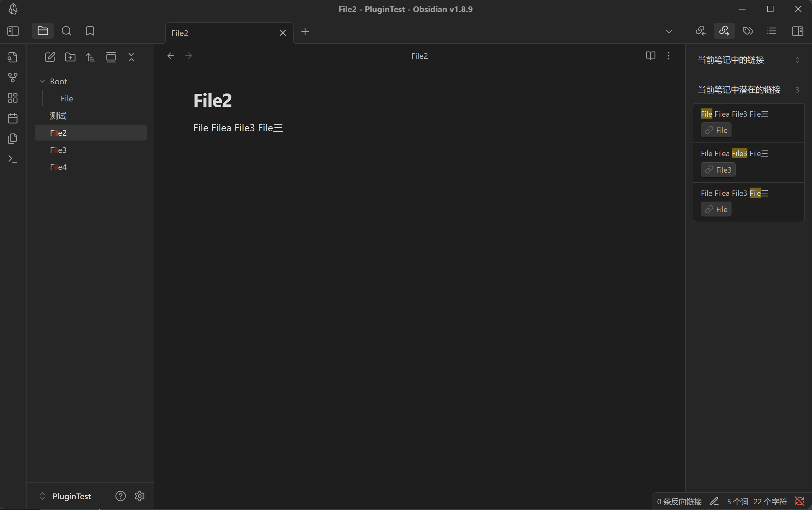Open daily note calendar icon

(x=12, y=118)
